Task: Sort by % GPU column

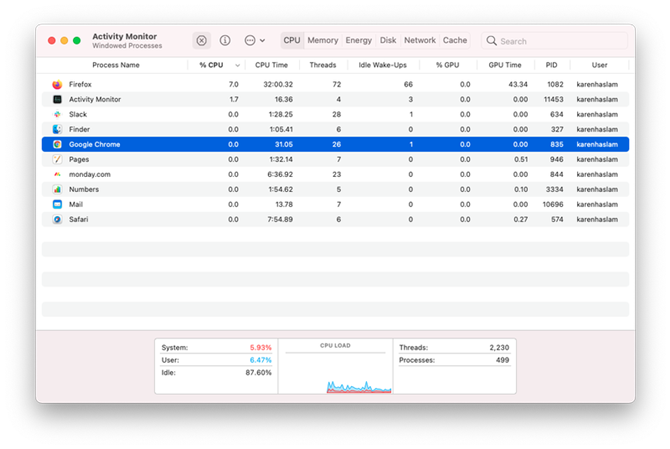Action: (447, 65)
